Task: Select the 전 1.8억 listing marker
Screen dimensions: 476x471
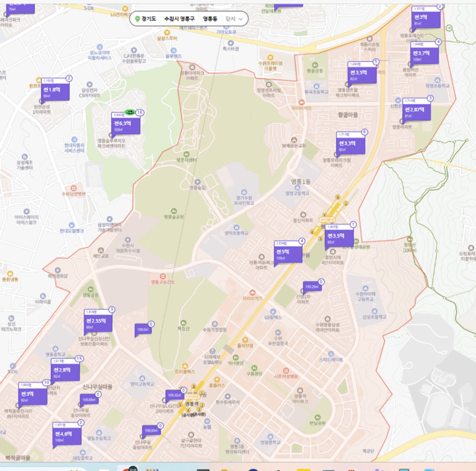Action: click(x=55, y=90)
